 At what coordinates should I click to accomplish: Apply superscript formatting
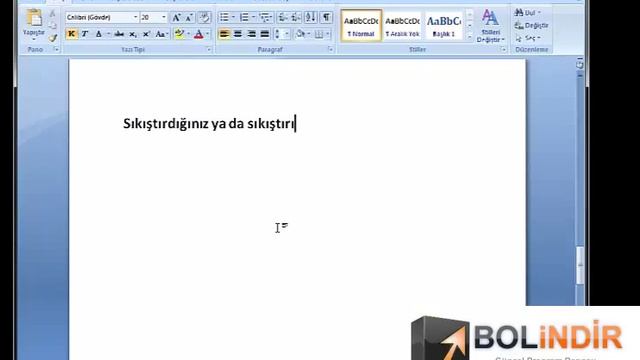click(146, 34)
